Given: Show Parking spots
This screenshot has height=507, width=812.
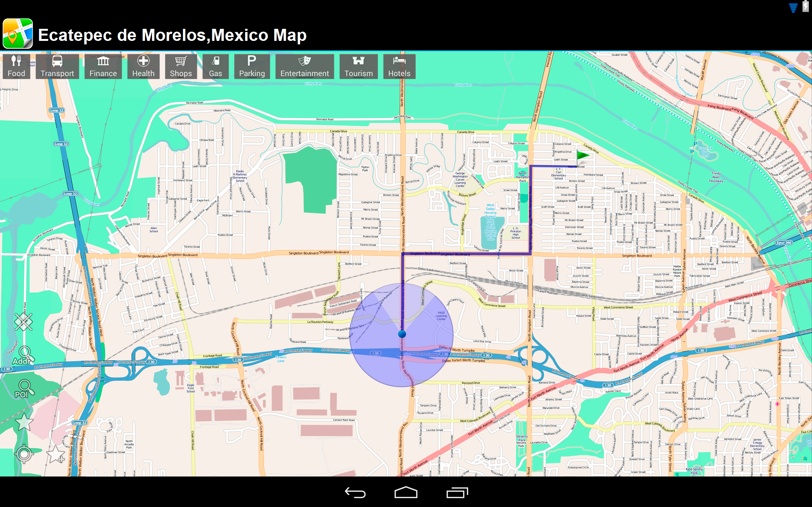Looking at the screenshot, I should (252, 66).
